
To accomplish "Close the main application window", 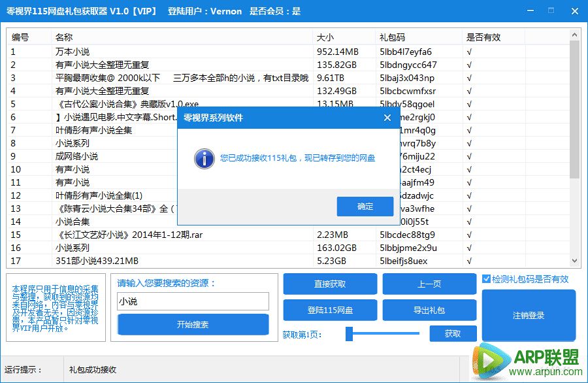I will click(574, 11).
